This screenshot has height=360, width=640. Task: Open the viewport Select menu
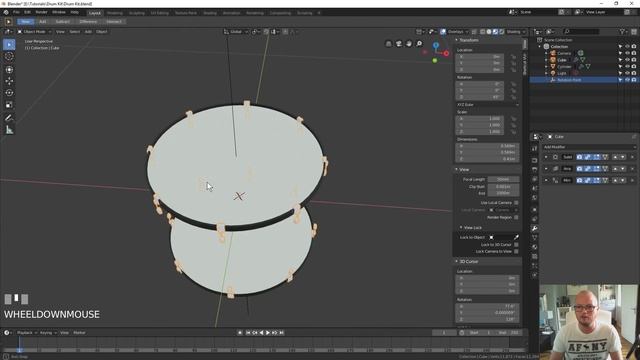pos(75,31)
